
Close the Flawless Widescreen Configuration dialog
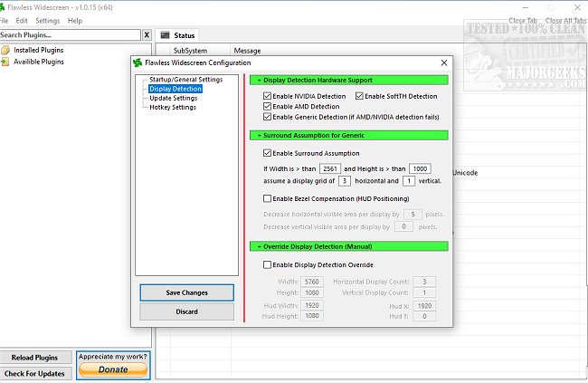click(444, 62)
